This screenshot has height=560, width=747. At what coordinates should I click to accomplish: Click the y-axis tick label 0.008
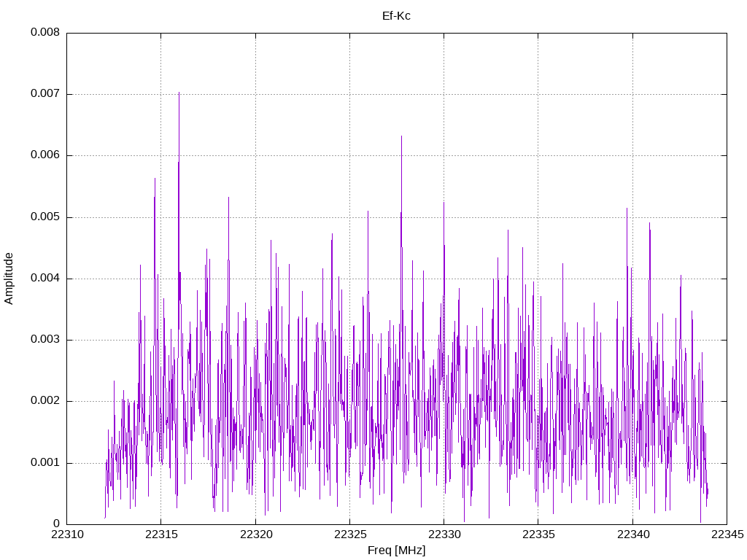tap(45, 32)
